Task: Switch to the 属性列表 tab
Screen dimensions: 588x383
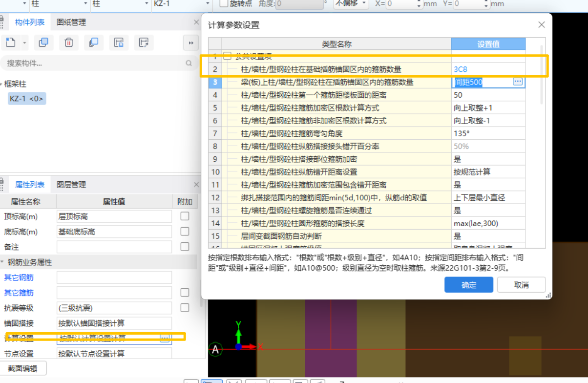Action: (x=30, y=185)
